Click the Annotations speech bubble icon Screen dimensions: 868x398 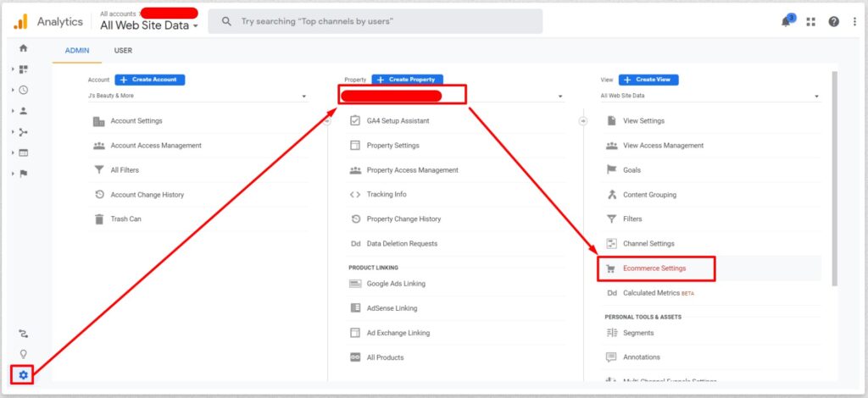pos(611,357)
